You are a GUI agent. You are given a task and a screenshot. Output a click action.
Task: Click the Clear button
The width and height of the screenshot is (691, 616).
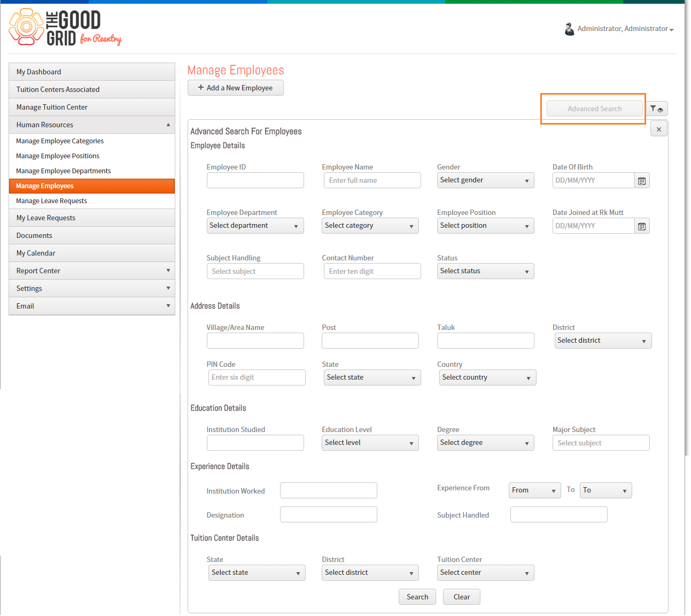[462, 597]
